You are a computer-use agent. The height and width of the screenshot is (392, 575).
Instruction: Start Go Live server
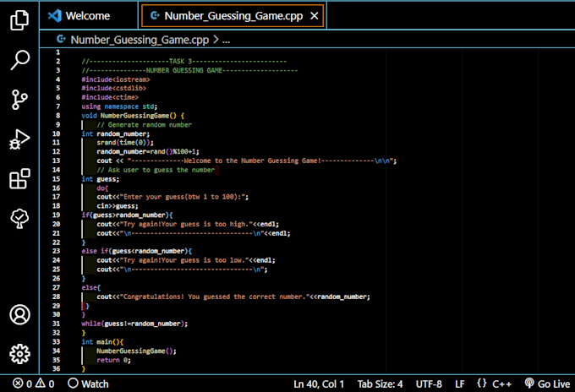coord(547,384)
